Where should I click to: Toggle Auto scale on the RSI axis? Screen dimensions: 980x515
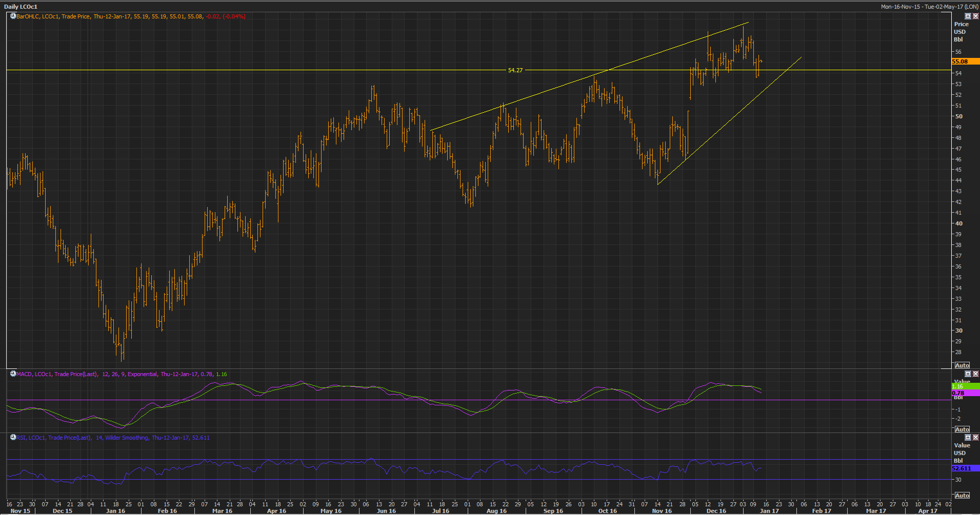962,496
